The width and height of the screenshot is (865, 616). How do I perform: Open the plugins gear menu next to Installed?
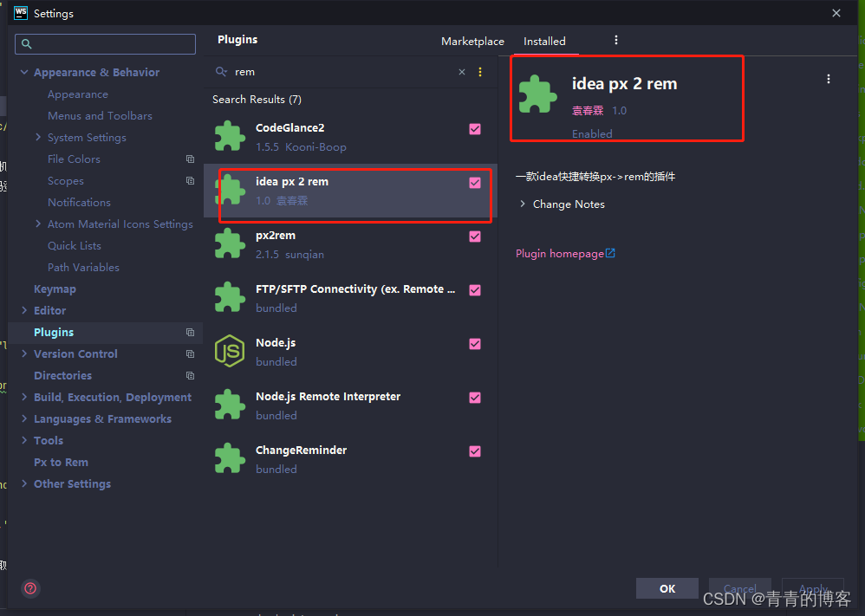616,40
